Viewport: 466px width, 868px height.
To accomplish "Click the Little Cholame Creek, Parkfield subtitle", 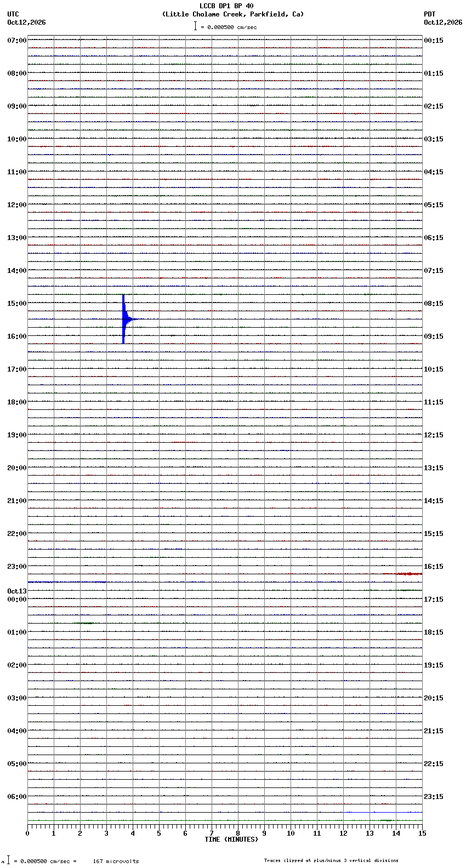I will coord(233,14).
